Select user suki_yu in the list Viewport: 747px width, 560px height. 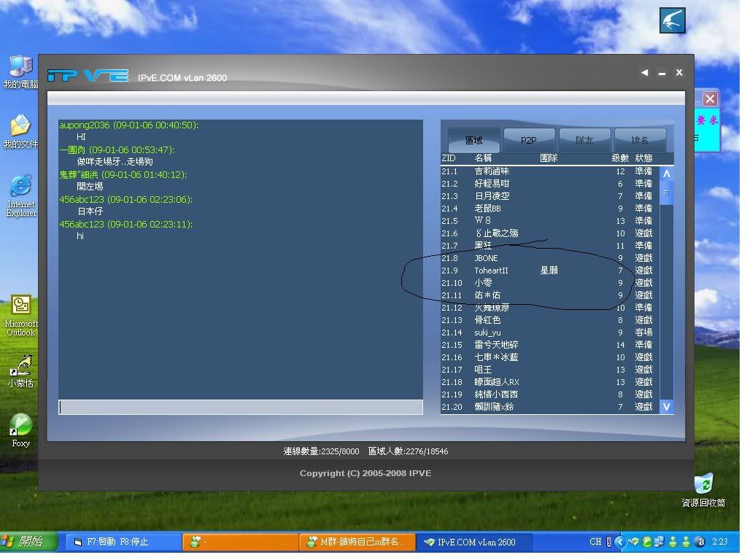coord(487,332)
